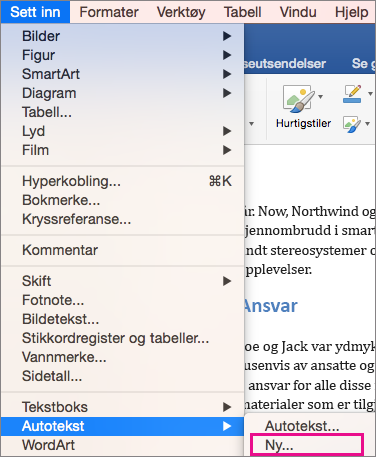Choose Ny... in the Autotekst submenu

pos(307,445)
